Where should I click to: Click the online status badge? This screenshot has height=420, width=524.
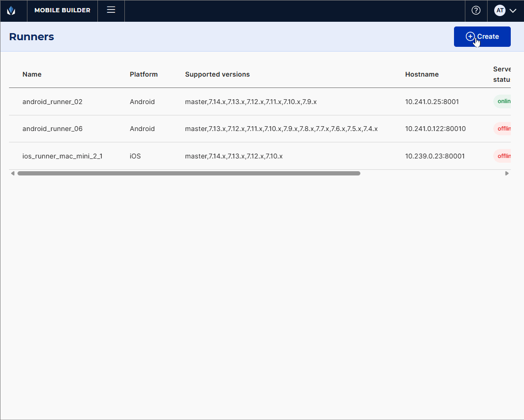click(x=503, y=102)
